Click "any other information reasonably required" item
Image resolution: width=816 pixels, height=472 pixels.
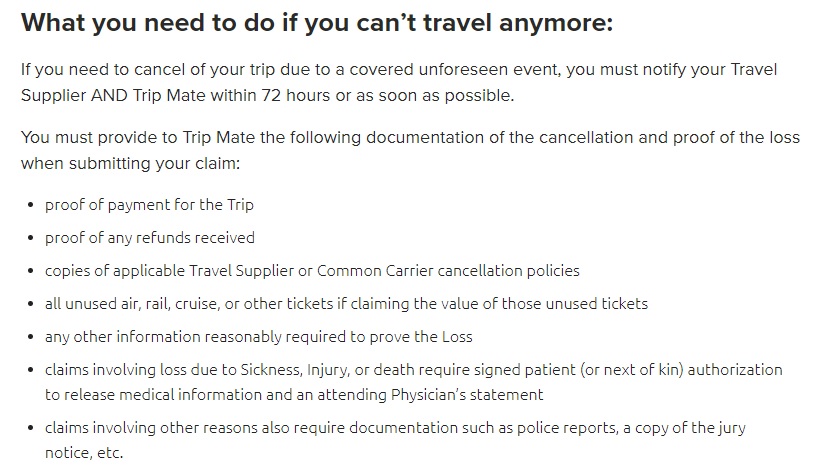[x=259, y=336]
